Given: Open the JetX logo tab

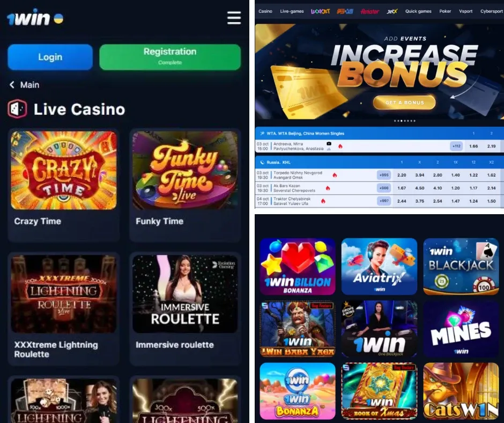Looking at the screenshot, I should [392, 11].
